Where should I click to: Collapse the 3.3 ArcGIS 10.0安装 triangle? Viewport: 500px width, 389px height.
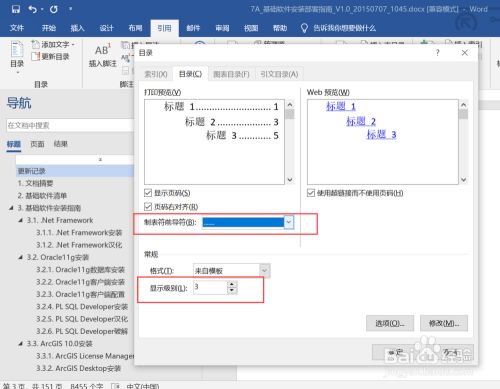(21, 344)
